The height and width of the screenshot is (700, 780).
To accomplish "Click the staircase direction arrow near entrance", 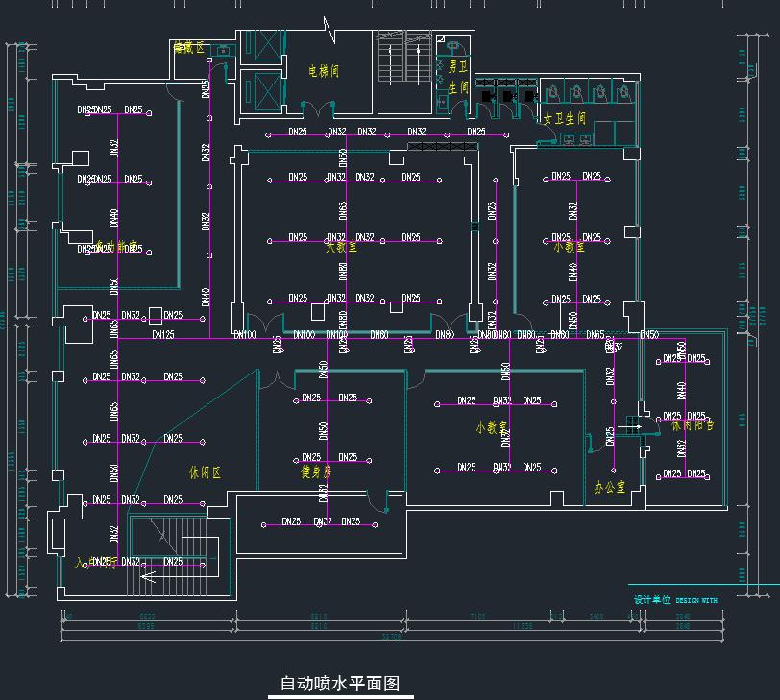I will pyautogui.click(x=148, y=577).
